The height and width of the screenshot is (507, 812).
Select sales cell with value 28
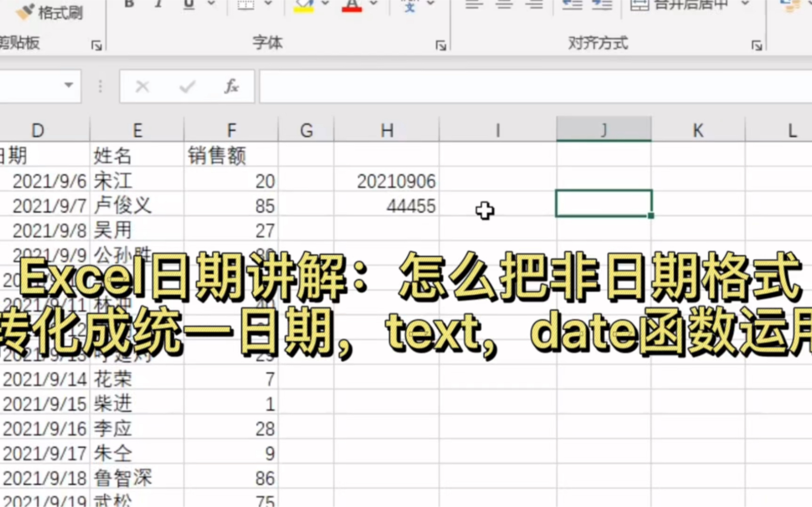231,428
